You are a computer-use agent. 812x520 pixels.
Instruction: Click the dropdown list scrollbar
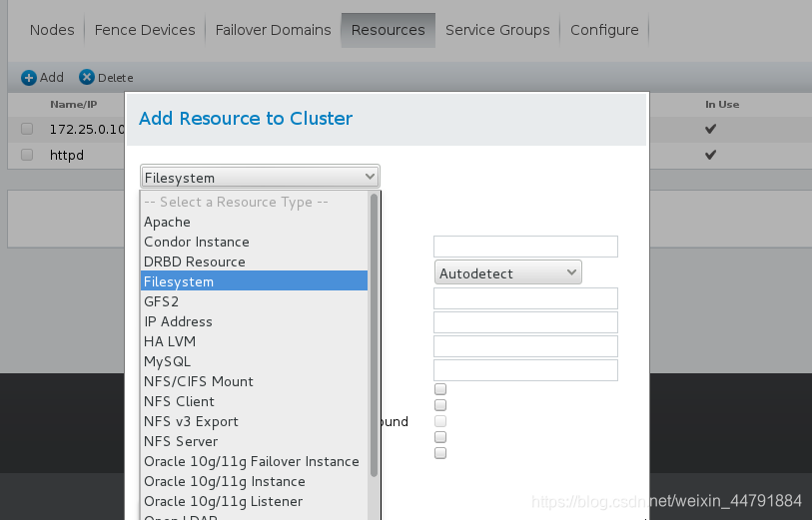coord(374,335)
